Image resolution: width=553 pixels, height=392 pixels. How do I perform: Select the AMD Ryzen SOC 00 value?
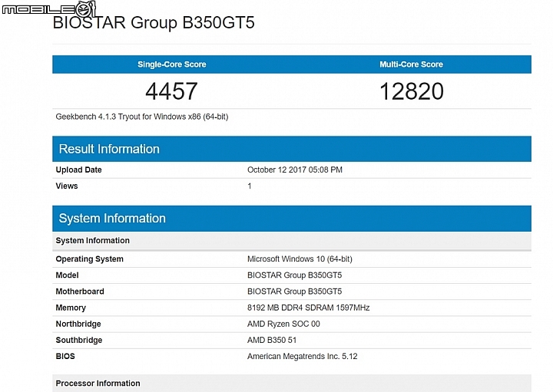(x=283, y=324)
